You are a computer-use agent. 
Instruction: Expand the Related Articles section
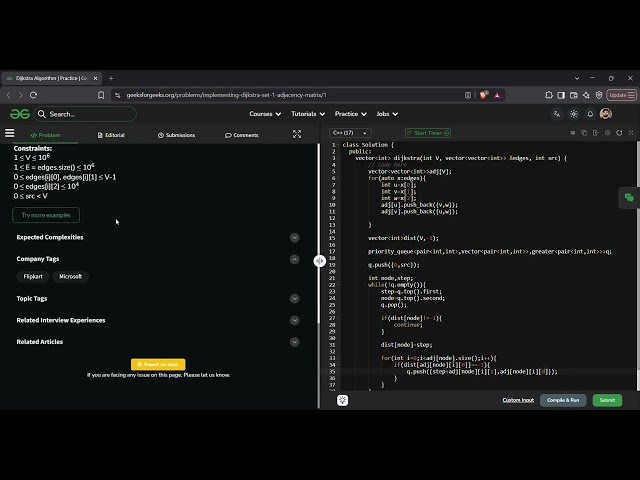(x=294, y=342)
